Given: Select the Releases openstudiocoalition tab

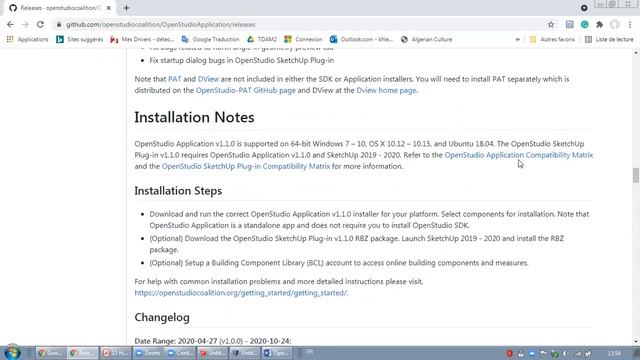Looking at the screenshot, I should 59,8.
